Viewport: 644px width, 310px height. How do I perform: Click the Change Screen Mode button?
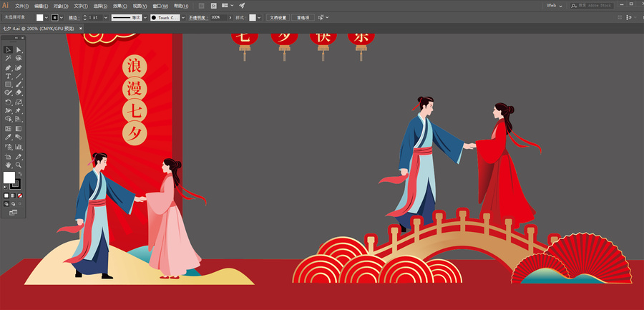(x=13, y=213)
